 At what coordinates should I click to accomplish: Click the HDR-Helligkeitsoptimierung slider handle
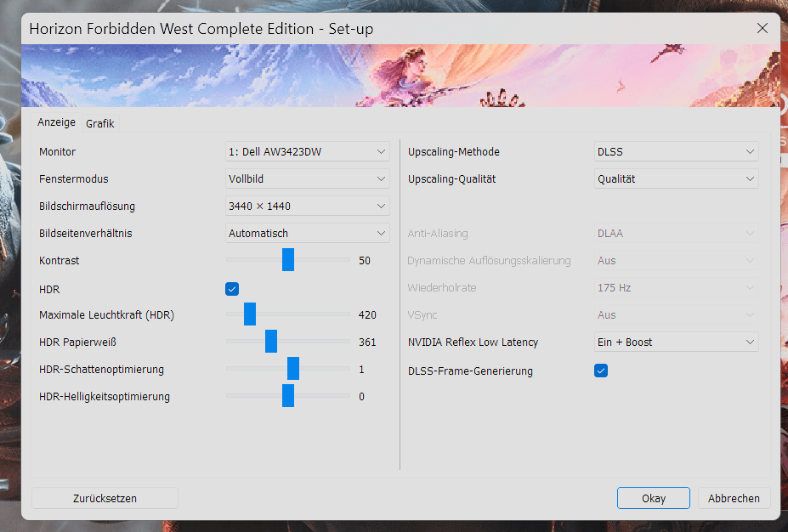(288, 395)
